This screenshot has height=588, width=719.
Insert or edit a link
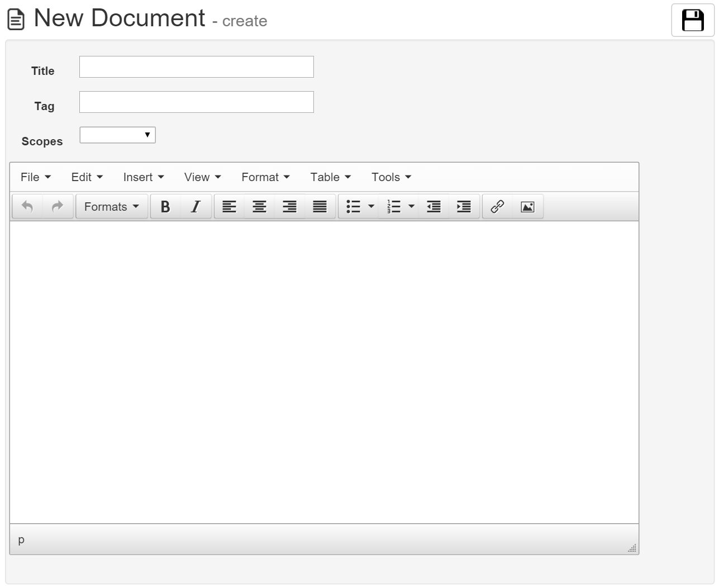click(x=497, y=207)
